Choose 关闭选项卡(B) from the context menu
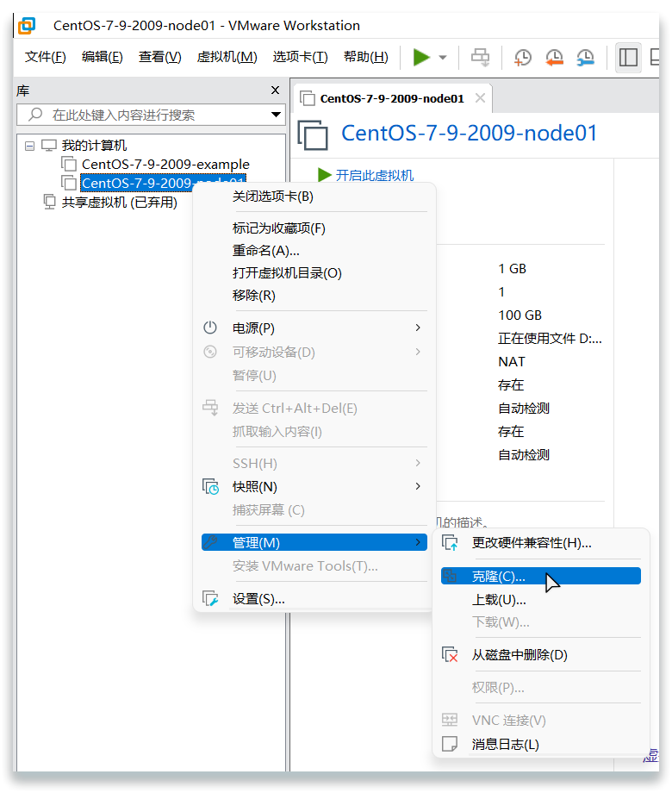 tap(314, 197)
